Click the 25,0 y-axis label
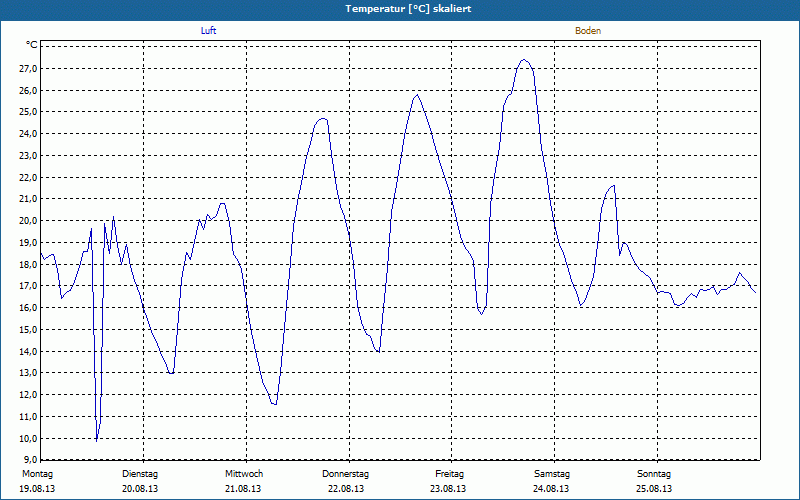The image size is (800, 500). (28, 112)
